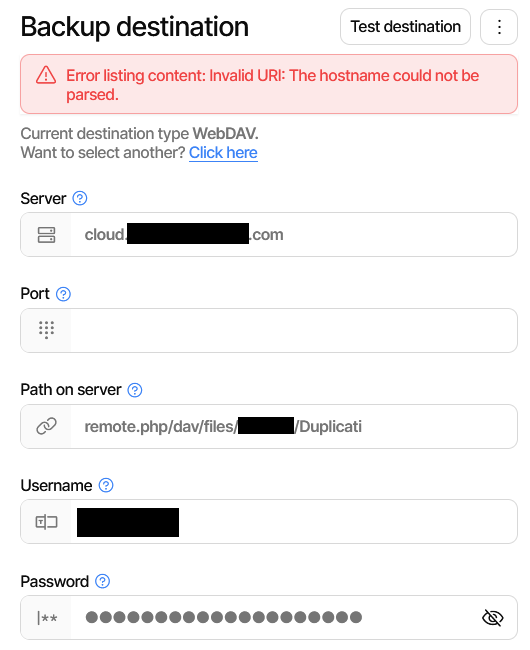Focus the empty Port input field

point(294,330)
